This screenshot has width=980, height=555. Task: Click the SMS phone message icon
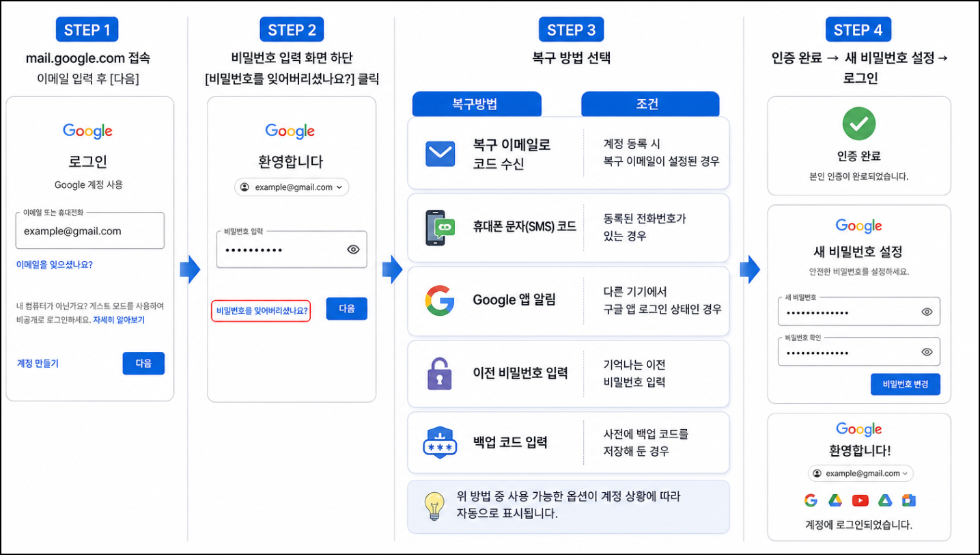440,228
